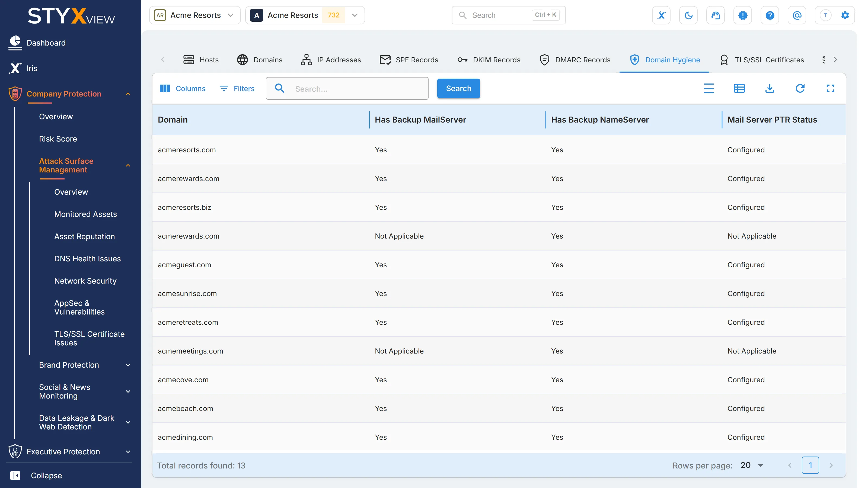Viewport: 868px width, 488px height.
Task: Go to page 1 in pagination
Action: click(x=810, y=465)
